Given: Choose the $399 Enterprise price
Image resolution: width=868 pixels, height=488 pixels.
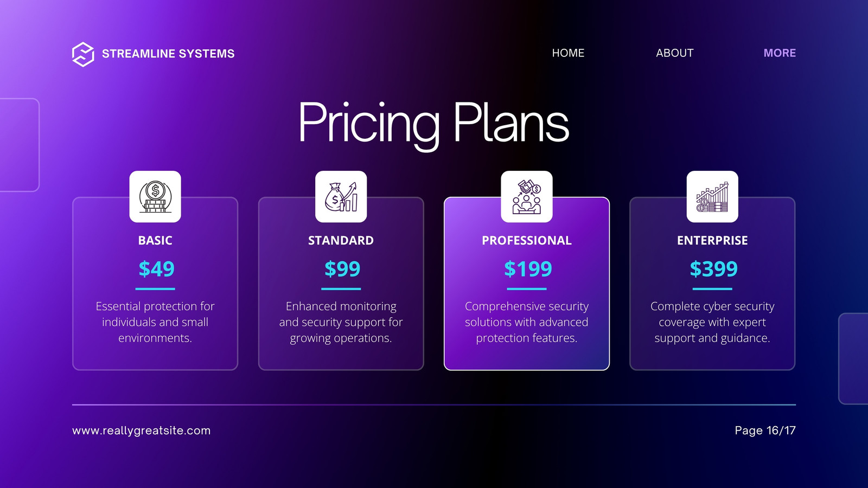Looking at the screenshot, I should (x=713, y=269).
